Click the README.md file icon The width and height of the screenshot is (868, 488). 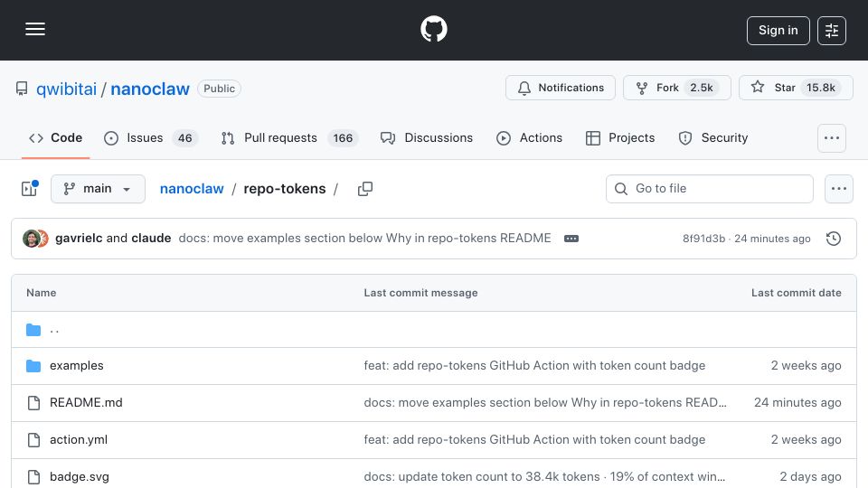(x=33, y=403)
